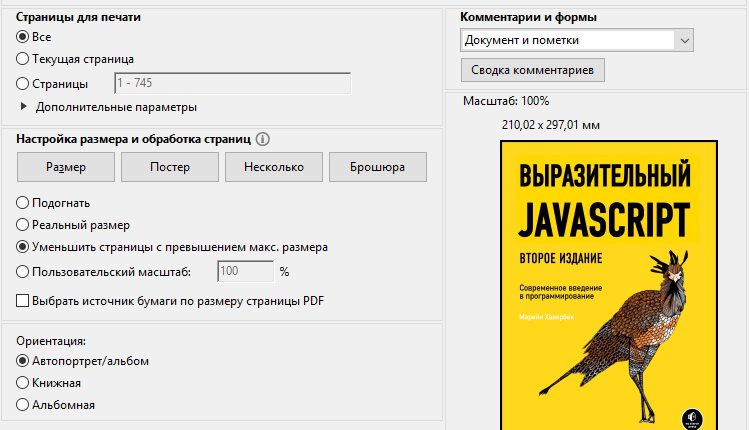Choose "Реальный размер" option

point(22,225)
